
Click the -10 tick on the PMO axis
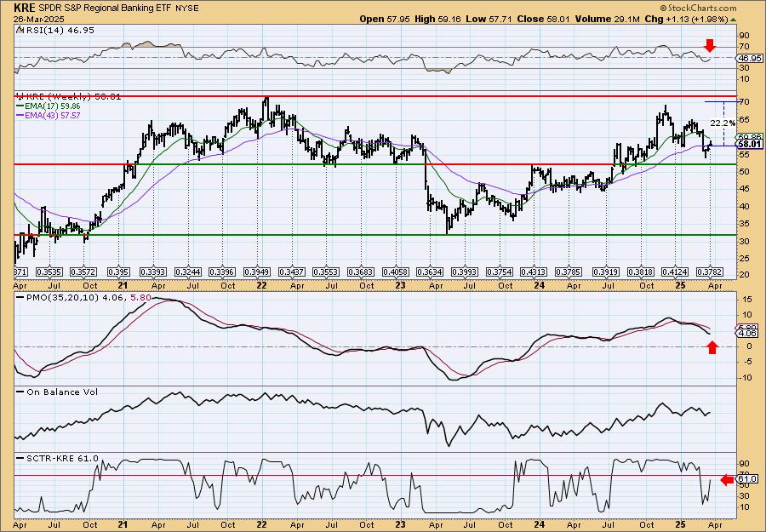coord(745,377)
